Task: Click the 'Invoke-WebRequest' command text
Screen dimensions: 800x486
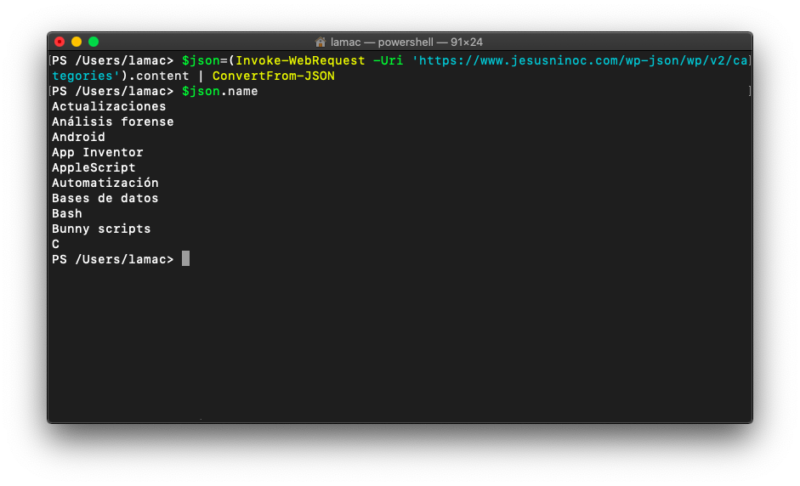Action: pyautogui.click(x=301, y=61)
